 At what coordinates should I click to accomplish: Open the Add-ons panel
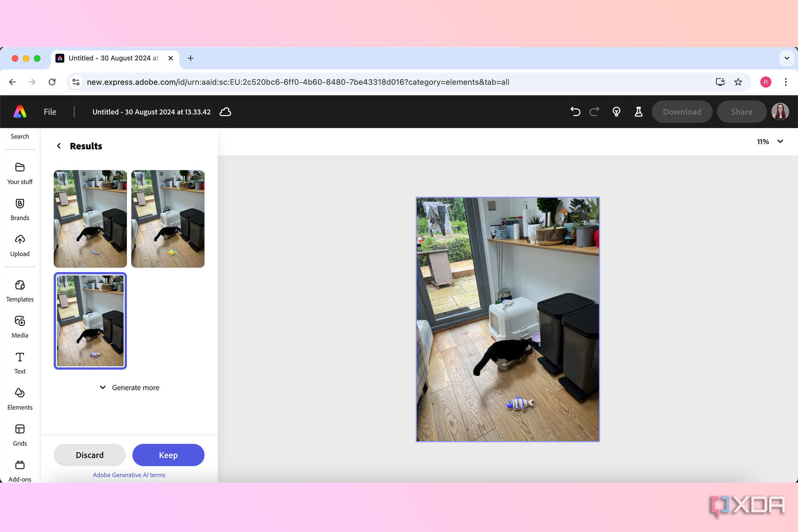(20, 471)
